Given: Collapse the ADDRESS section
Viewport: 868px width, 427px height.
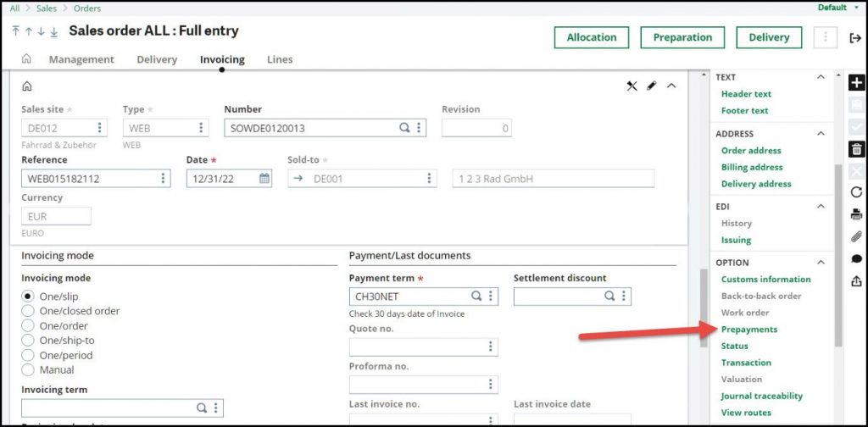Looking at the screenshot, I should coord(821,133).
